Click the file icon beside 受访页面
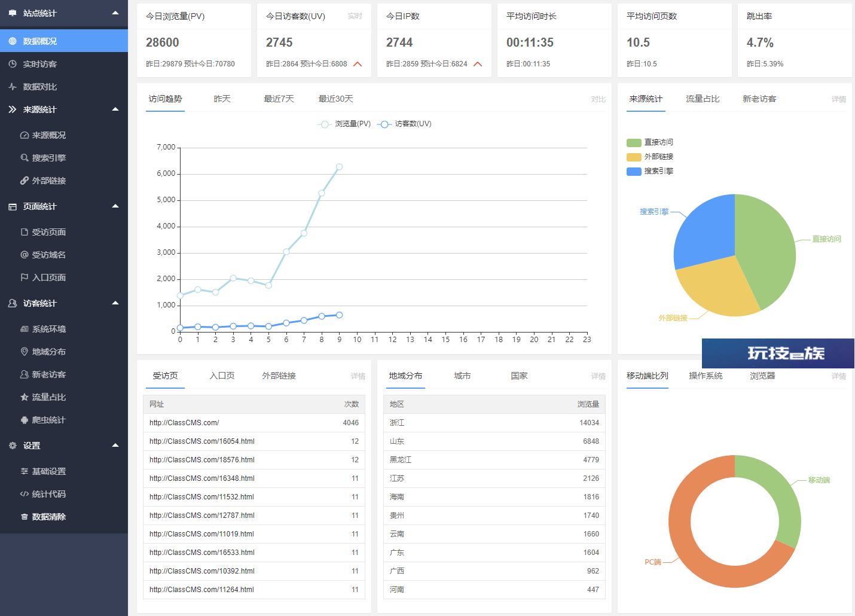 (x=25, y=232)
